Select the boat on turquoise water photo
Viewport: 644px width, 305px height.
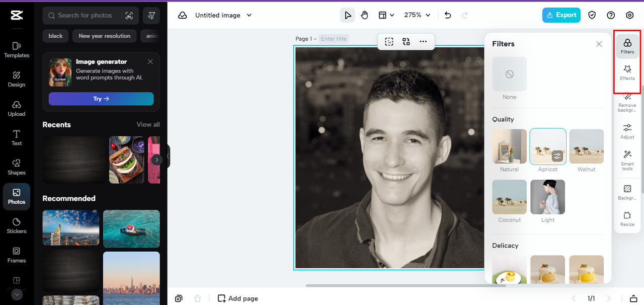point(131,228)
